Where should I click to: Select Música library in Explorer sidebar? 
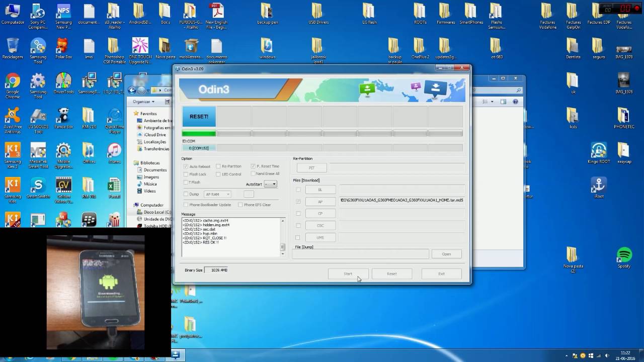point(150,184)
